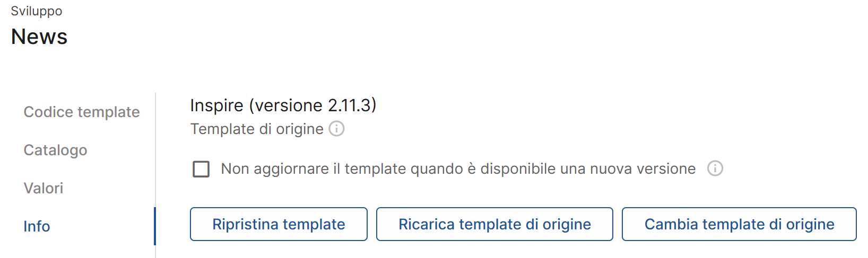Switch to the Codice template tab
Viewport: 868px width, 258px height.
point(82,112)
